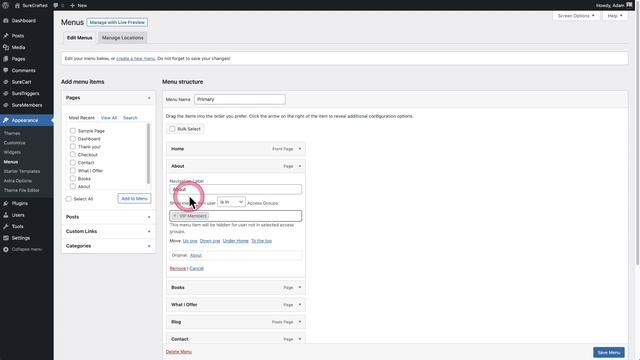Viewport: 640px width, 360px height.
Task: Open the Help dropdown tab
Action: click(615, 16)
